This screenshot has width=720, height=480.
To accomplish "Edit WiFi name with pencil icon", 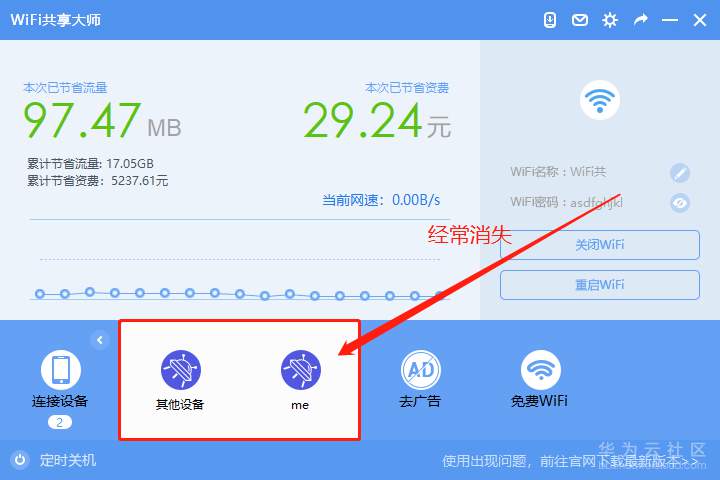I will click(x=680, y=173).
